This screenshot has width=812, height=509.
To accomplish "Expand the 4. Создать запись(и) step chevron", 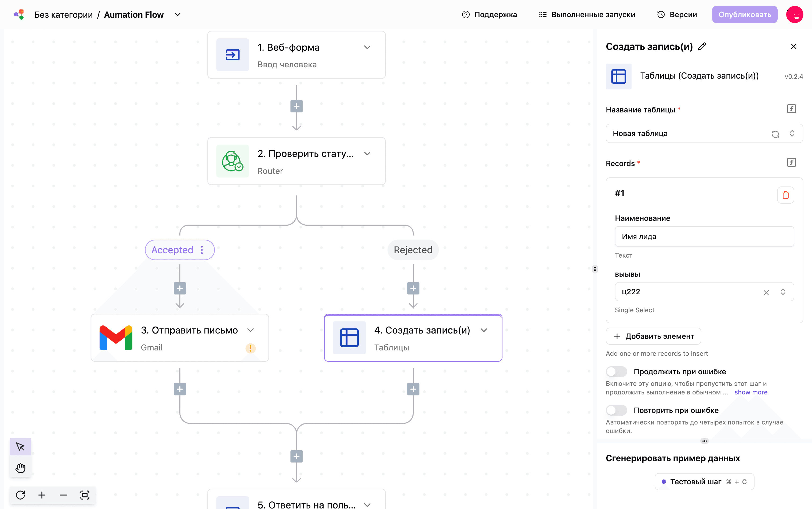I will (x=484, y=330).
